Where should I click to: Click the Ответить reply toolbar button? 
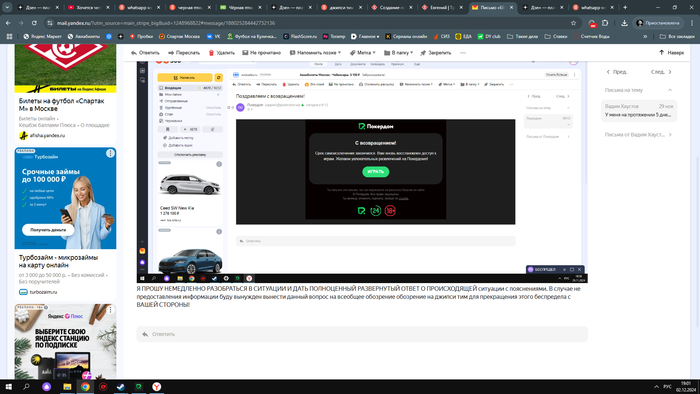[145, 53]
